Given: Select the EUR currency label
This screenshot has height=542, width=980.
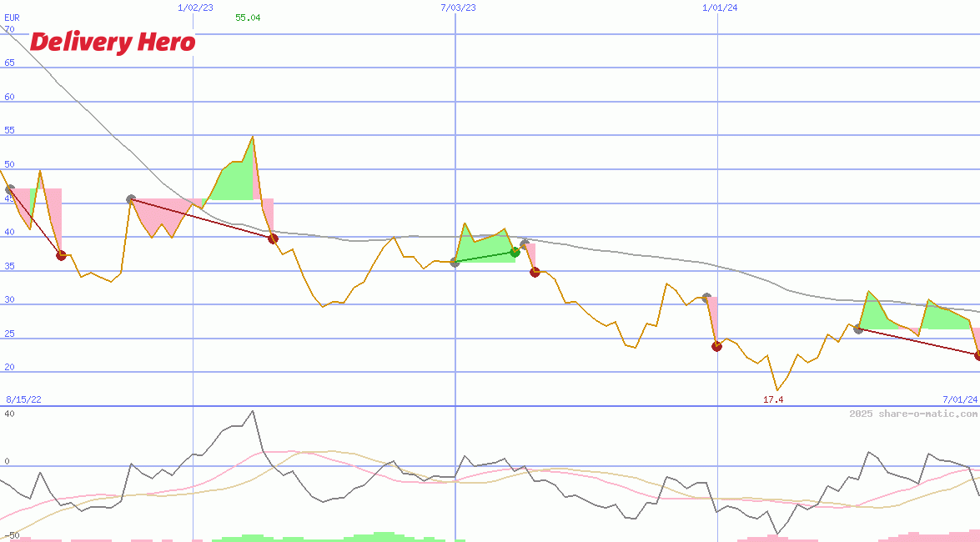Looking at the screenshot, I should point(12,18).
